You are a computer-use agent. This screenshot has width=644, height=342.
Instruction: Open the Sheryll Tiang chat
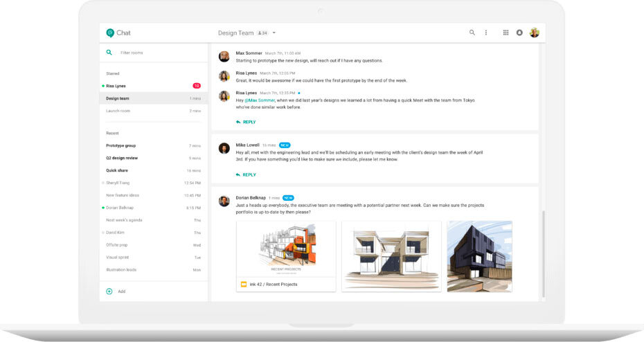click(154, 183)
